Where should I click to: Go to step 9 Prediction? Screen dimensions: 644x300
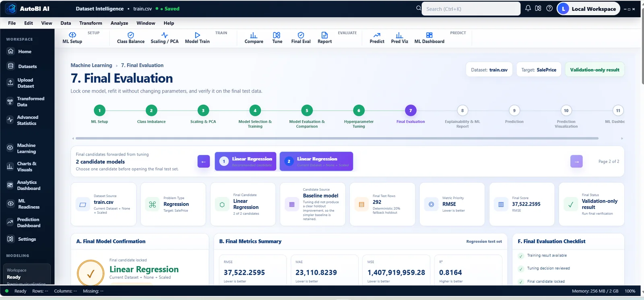click(514, 110)
